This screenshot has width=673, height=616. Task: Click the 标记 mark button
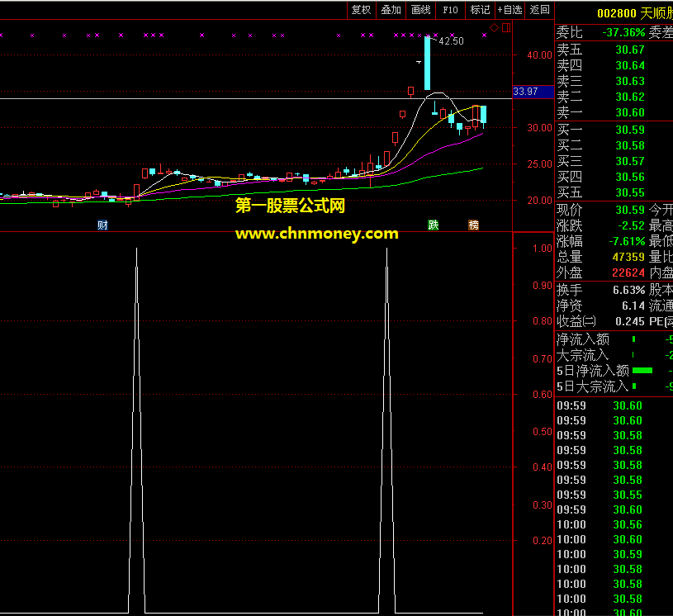point(480,10)
